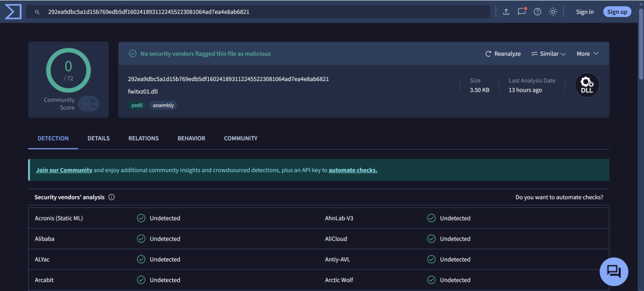The height and width of the screenshot is (291, 644).
Task: Click the assembly tag
Action: [163, 106]
